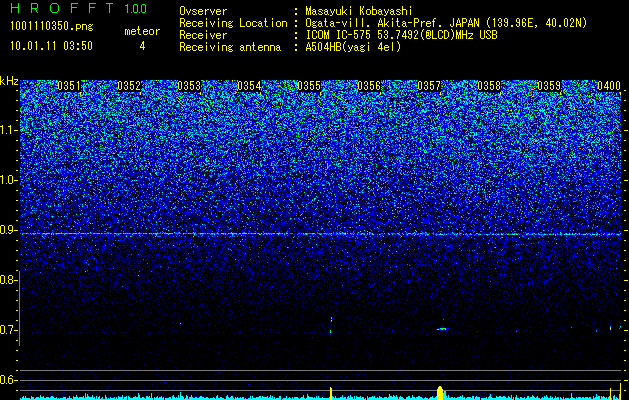Image resolution: width=629 pixels, height=400 pixels.
Task: Click the 0.8 kHz axis label
Action: click(8, 280)
